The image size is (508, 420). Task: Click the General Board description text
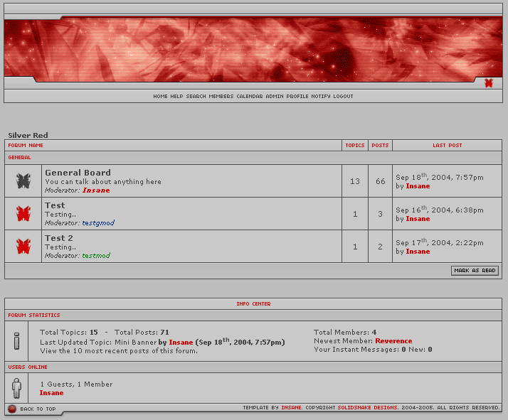point(103,182)
